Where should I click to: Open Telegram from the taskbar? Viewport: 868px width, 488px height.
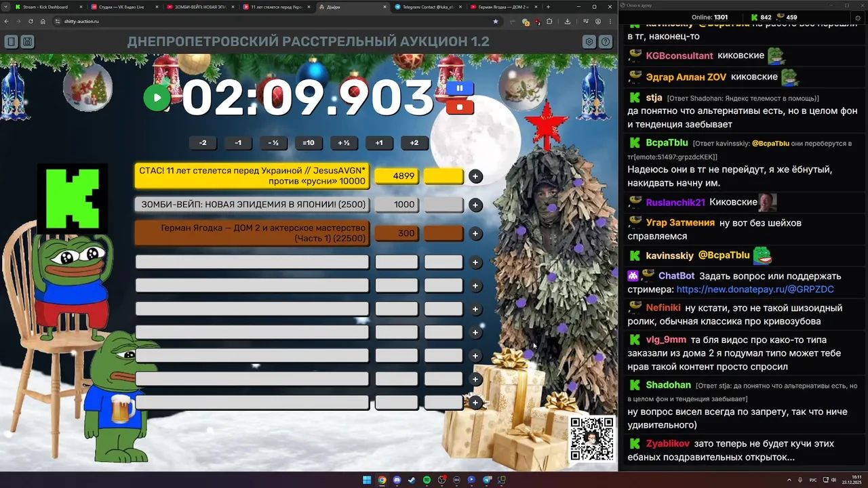(486, 480)
